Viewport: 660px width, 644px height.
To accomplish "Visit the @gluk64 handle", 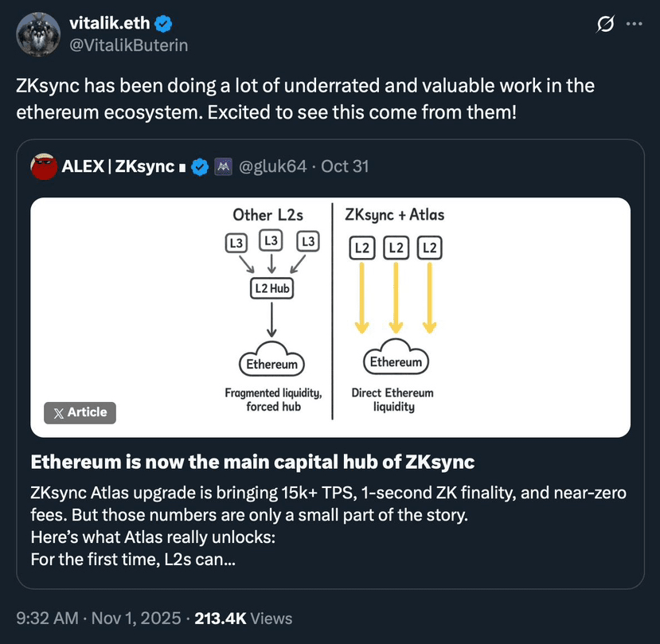I will [x=273, y=167].
